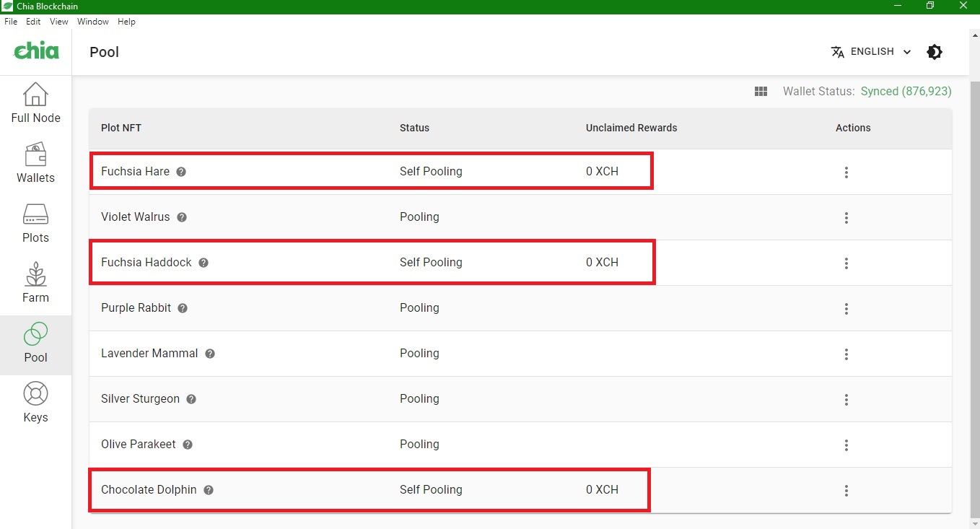Click the Chia logo

tap(37, 51)
